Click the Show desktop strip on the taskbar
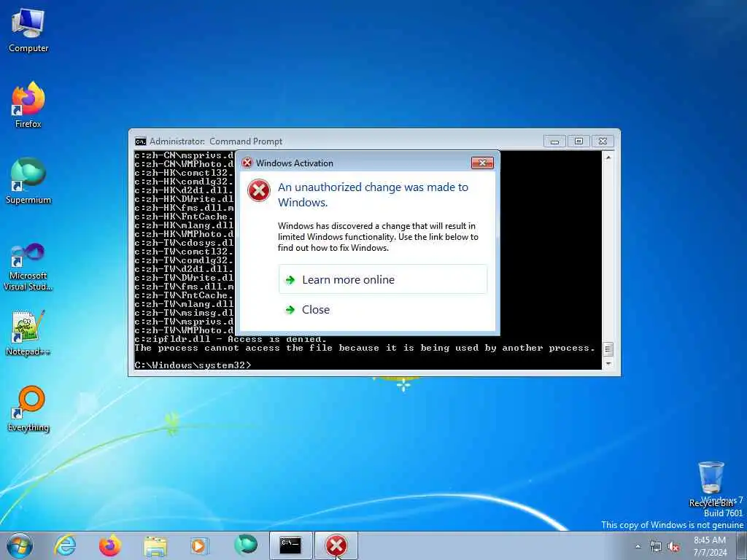This screenshot has width=747, height=560. (742, 545)
